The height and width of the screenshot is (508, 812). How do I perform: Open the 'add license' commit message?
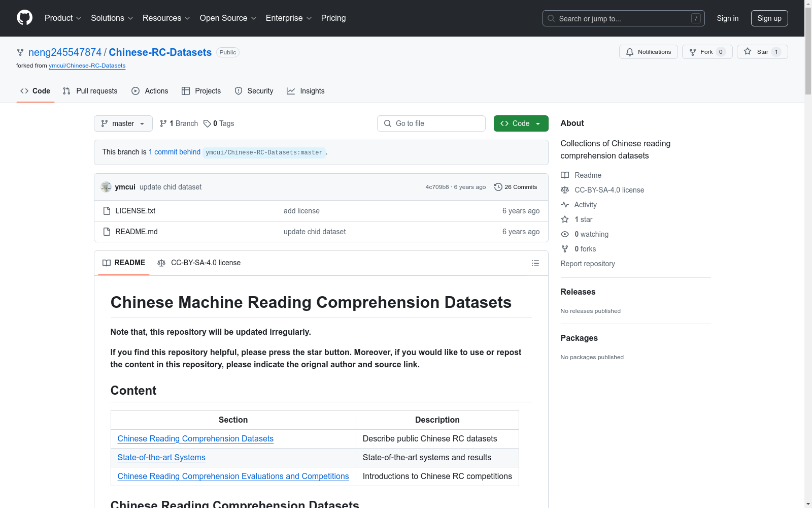click(301, 211)
